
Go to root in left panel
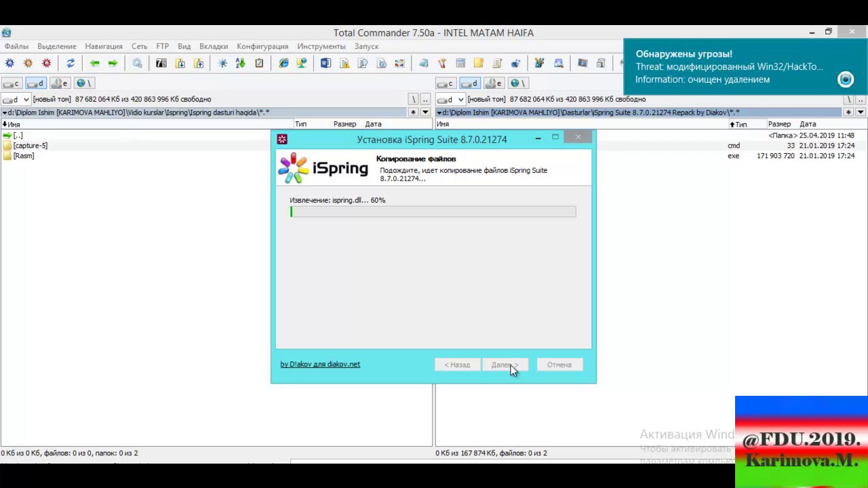point(413,99)
